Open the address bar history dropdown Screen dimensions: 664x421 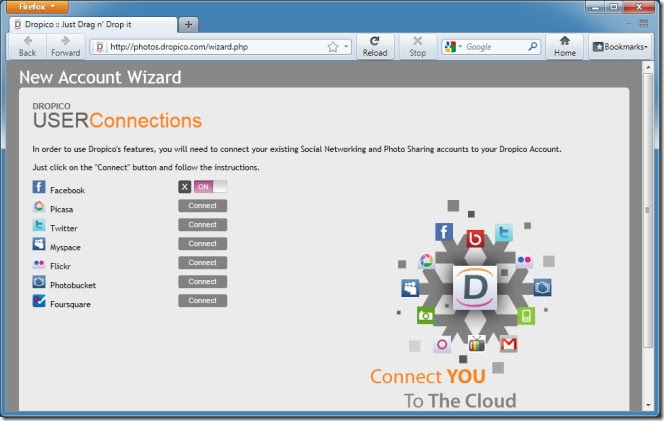coord(346,47)
